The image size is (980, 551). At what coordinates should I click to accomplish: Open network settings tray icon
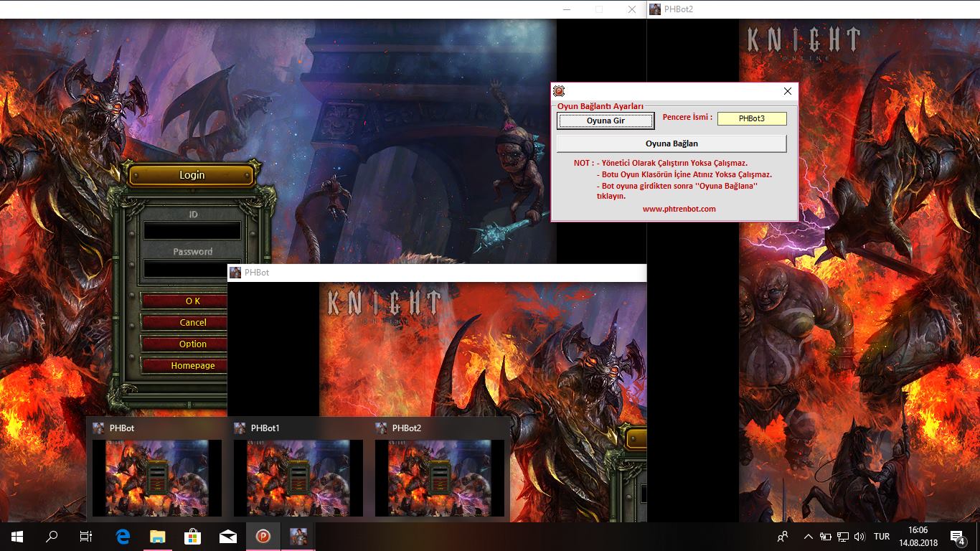pyautogui.click(x=843, y=536)
